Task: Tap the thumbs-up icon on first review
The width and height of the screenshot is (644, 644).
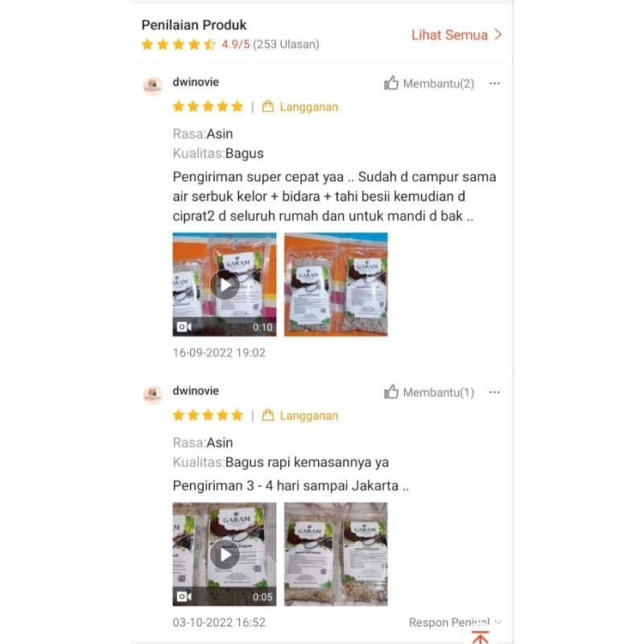Action: 391,83
